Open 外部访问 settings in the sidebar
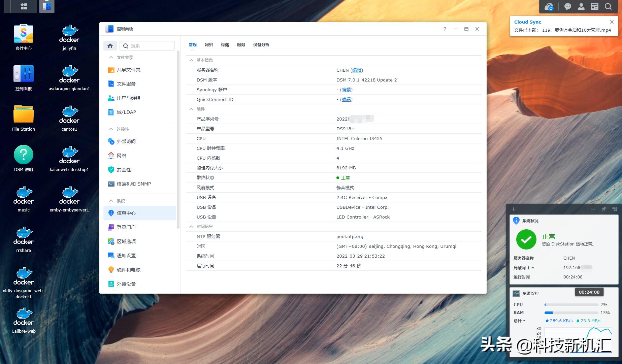622x364 pixels. [126, 141]
